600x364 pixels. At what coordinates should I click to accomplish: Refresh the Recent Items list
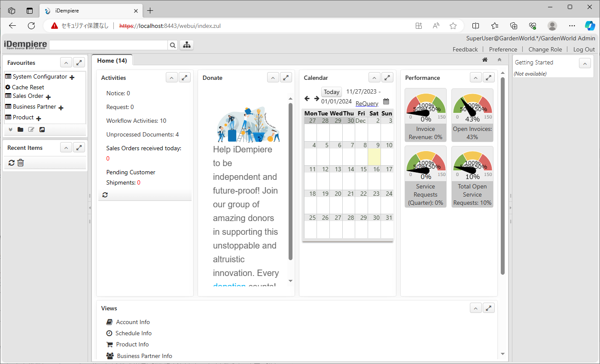coord(12,163)
